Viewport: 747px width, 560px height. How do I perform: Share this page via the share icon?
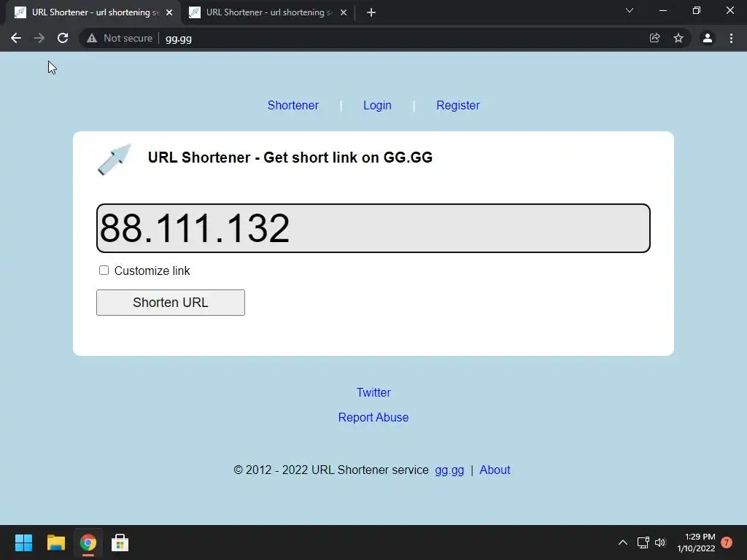(654, 38)
